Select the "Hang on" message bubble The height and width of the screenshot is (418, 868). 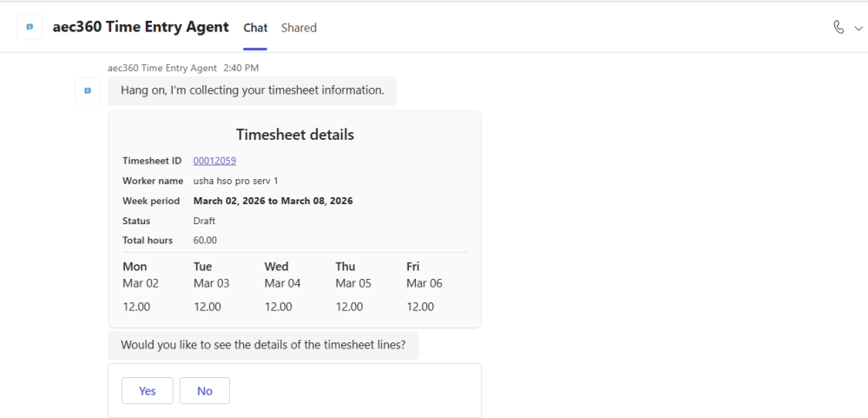point(252,90)
